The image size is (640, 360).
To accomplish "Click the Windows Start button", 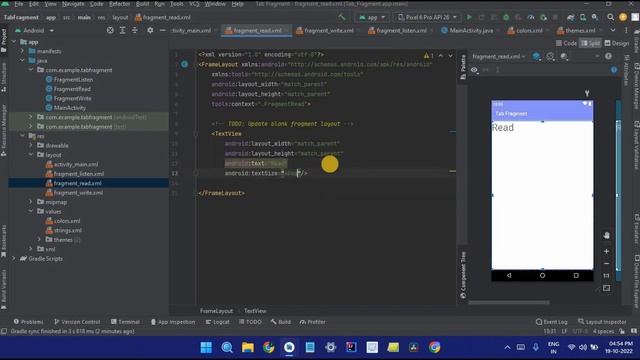I will click(206, 347).
